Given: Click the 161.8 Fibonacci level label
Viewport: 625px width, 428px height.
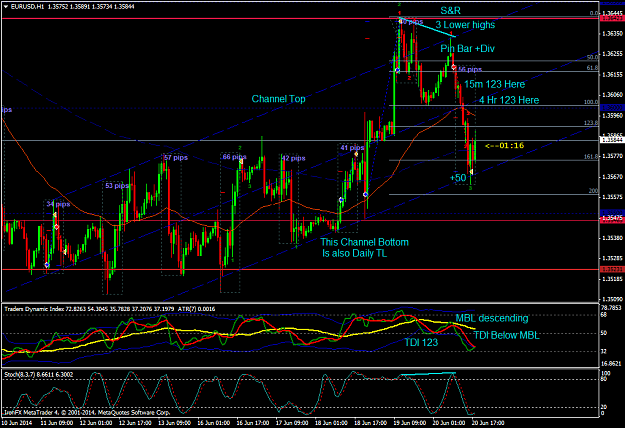Looking at the screenshot, I should 591,157.
